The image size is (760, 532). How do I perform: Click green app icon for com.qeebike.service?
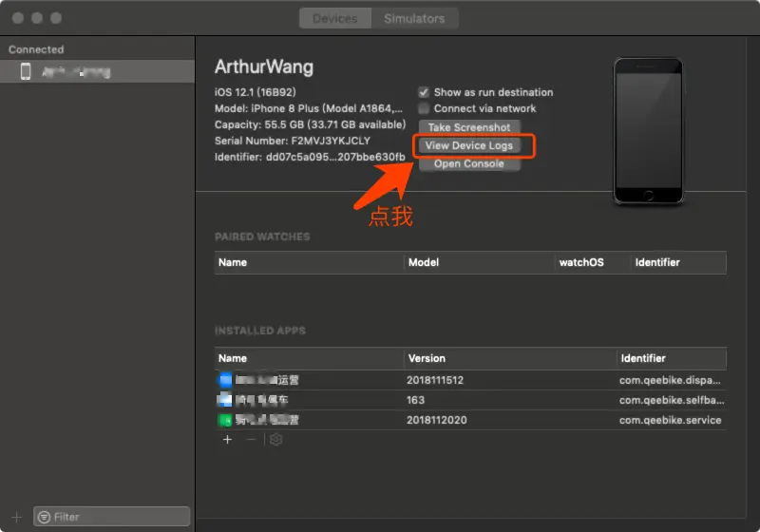pos(225,420)
